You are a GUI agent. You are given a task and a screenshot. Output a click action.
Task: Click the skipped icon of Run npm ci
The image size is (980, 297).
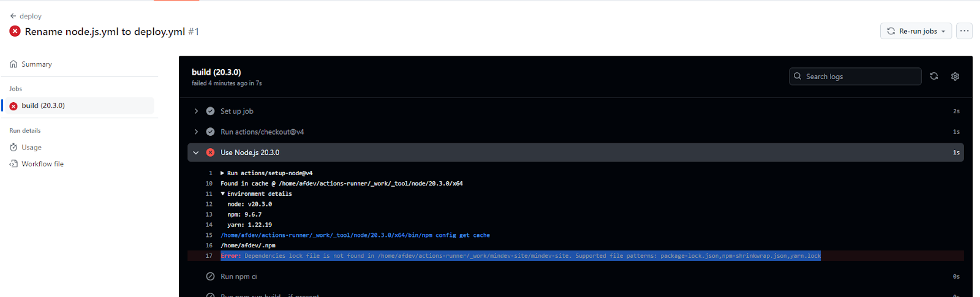point(210,277)
